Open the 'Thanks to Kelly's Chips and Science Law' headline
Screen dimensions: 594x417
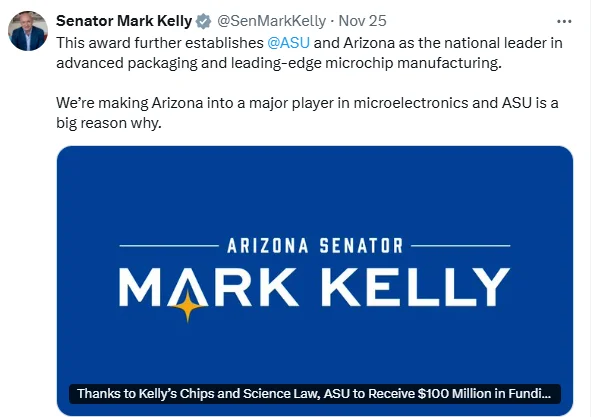315,394
